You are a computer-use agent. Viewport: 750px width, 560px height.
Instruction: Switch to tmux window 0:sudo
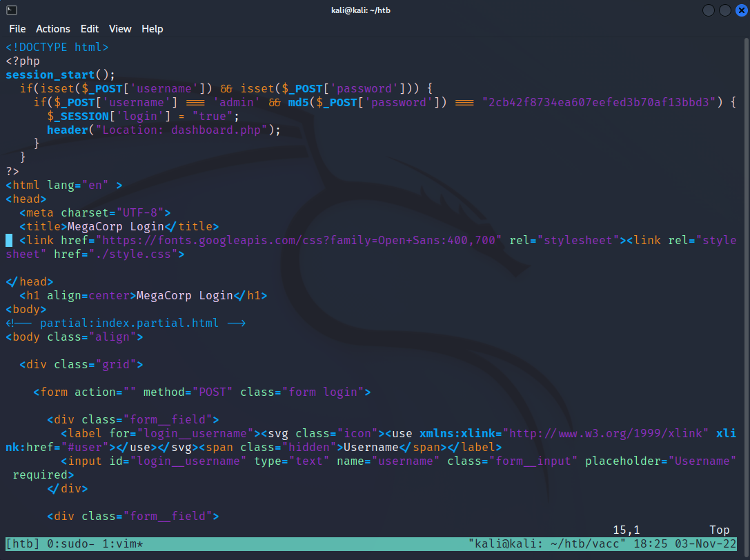click(x=71, y=544)
